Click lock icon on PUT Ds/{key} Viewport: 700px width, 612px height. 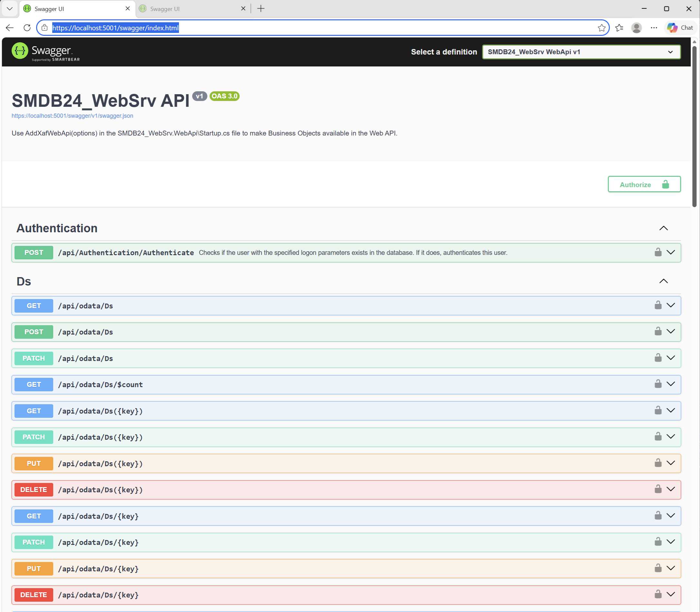[x=658, y=568]
